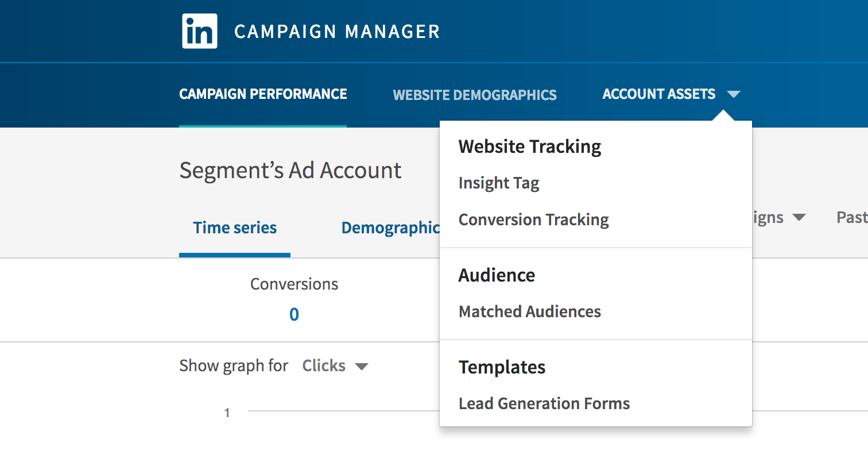Open Insight Tag from the menu
Viewport: 868px width, 462px height.
499,183
